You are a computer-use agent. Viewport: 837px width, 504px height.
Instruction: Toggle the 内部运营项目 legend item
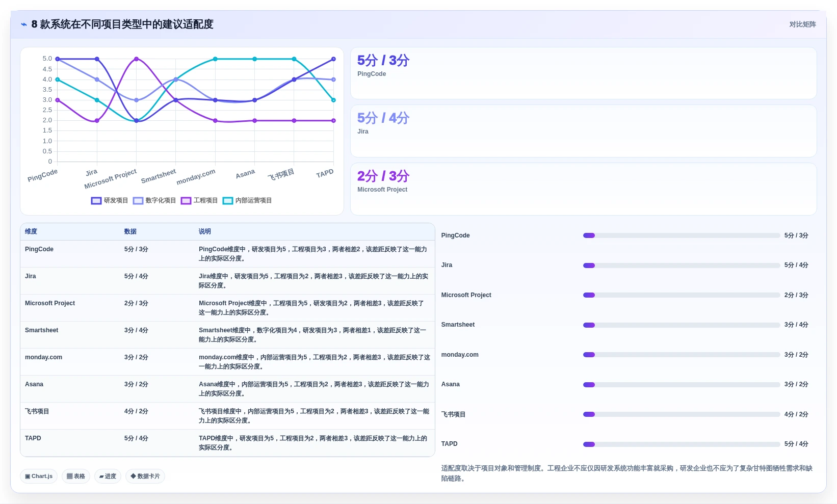247,201
